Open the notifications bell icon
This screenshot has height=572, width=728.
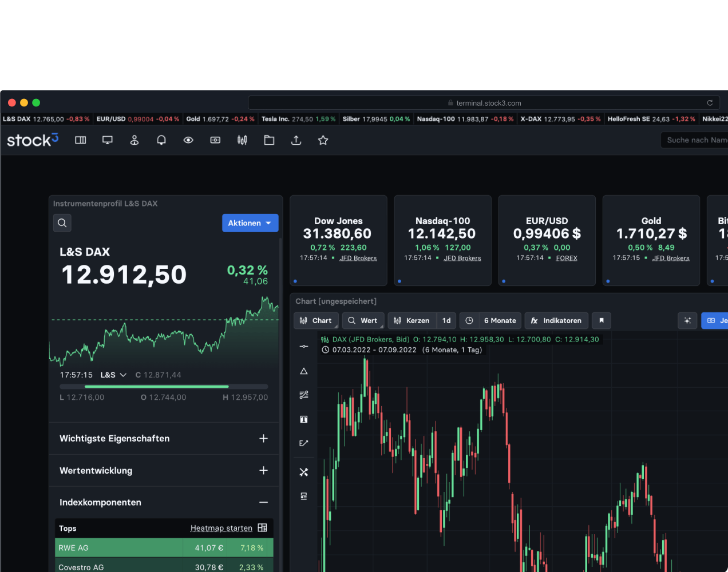coord(161,140)
